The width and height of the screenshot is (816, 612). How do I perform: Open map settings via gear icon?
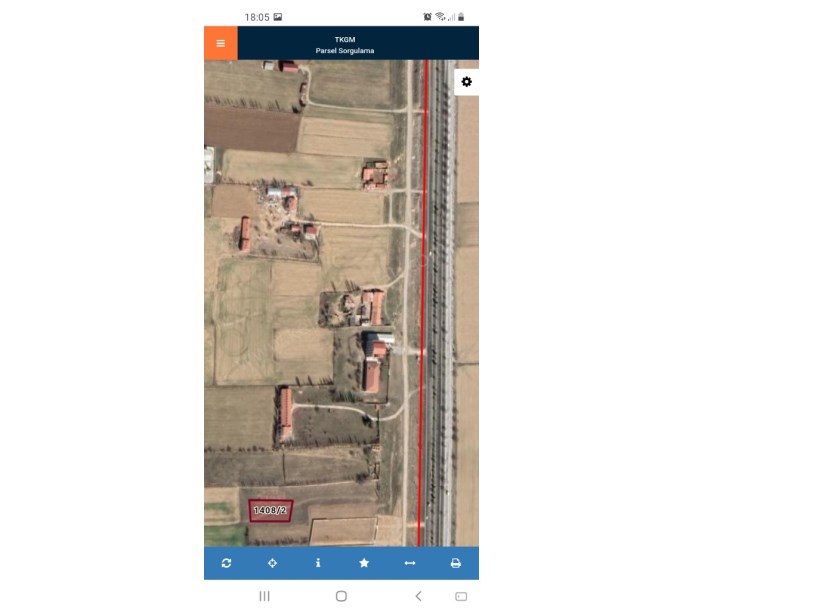(467, 82)
